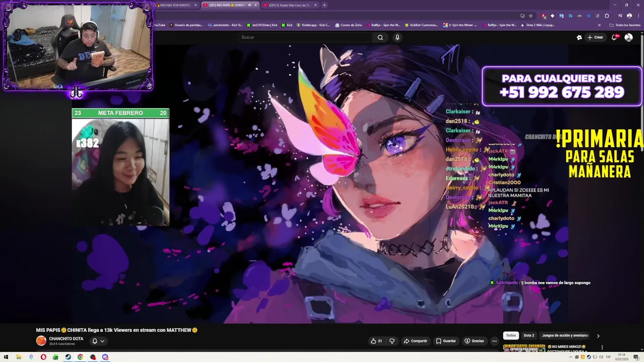
Task: Start voice search with the microphone icon
Action: 397,37
